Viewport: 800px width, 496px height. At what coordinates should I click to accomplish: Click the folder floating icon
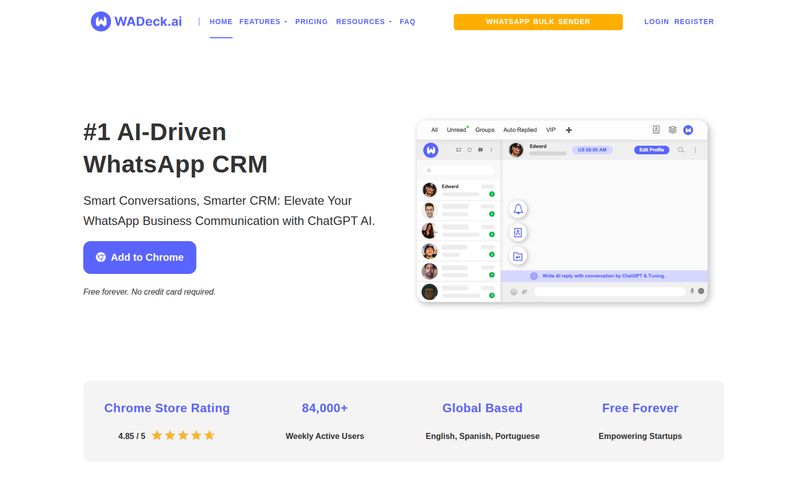(518, 256)
